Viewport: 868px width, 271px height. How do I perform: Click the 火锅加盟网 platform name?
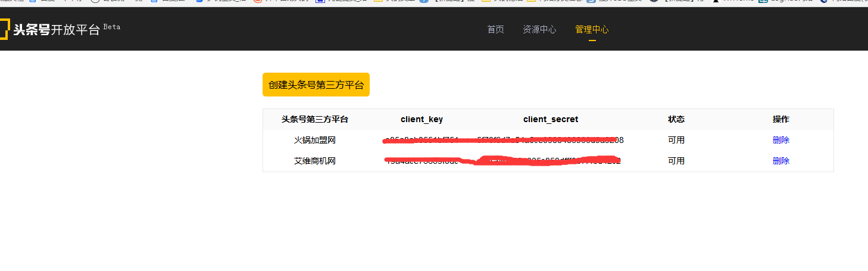click(x=315, y=140)
